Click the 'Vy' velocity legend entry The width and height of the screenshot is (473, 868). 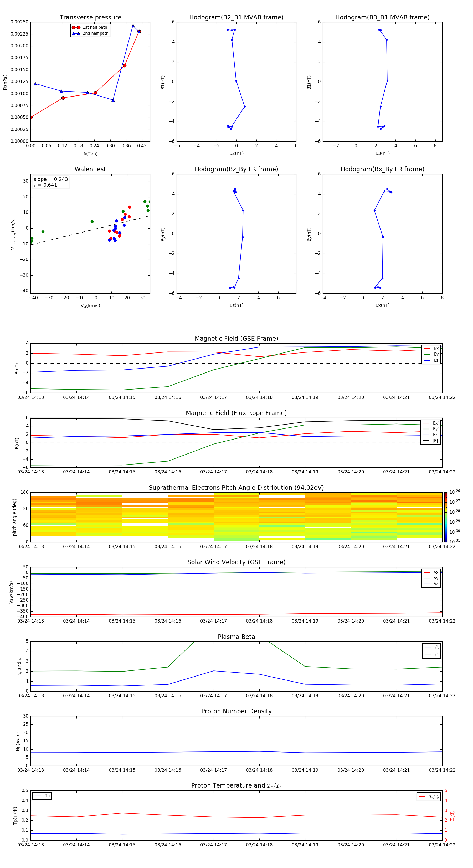pos(431,578)
